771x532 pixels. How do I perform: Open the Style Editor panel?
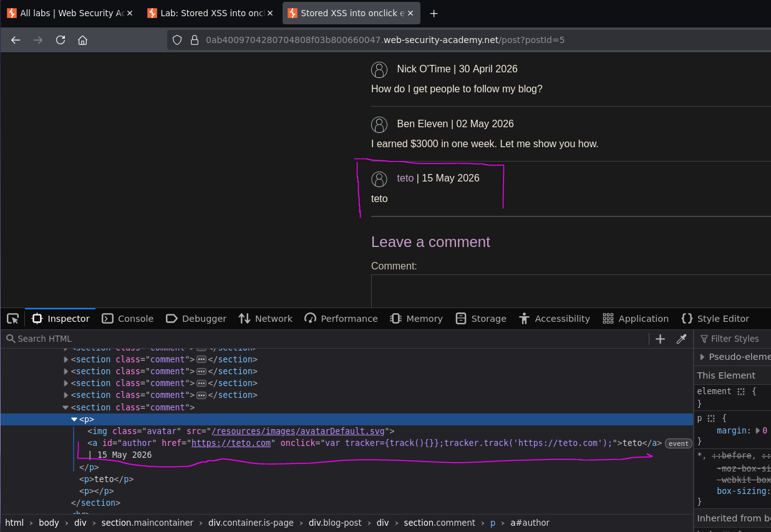715,319
